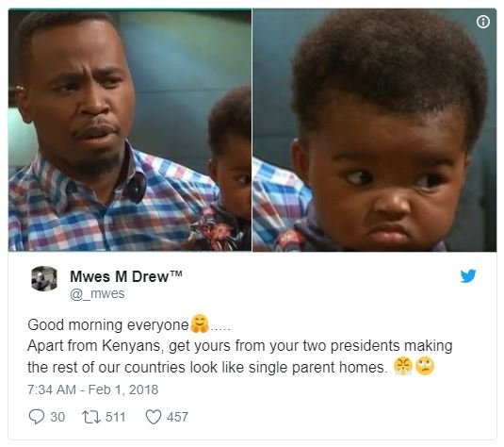This screenshot has height=447, width=504.
Task: View the 457 likes count
Action: click(177, 417)
